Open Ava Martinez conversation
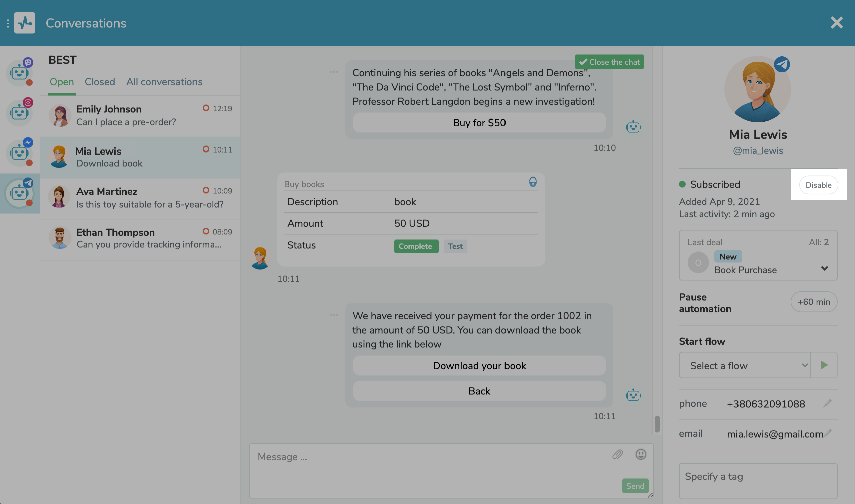 [x=140, y=199]
